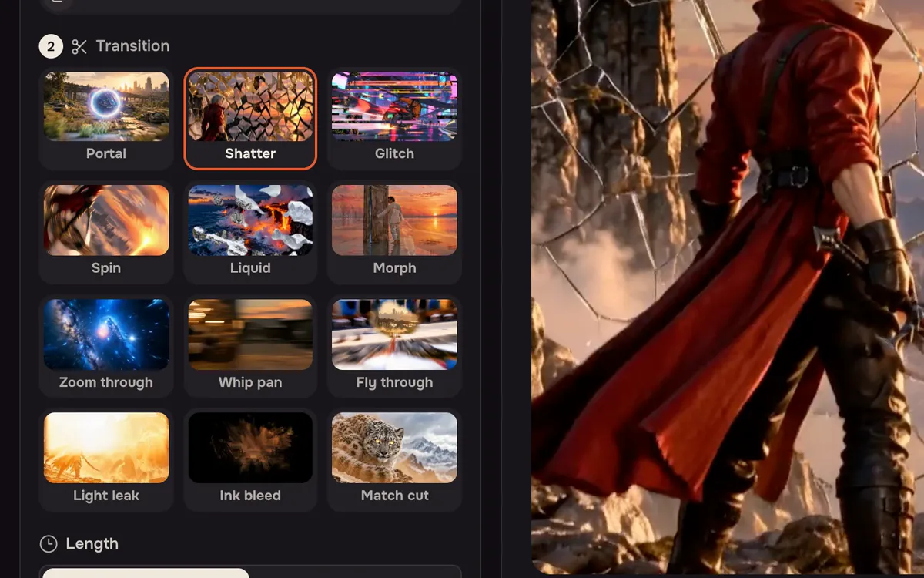Click the step 2 number badge
Image resolution: width=924 pixels, height=578 pixels.
tap(51, 47)
